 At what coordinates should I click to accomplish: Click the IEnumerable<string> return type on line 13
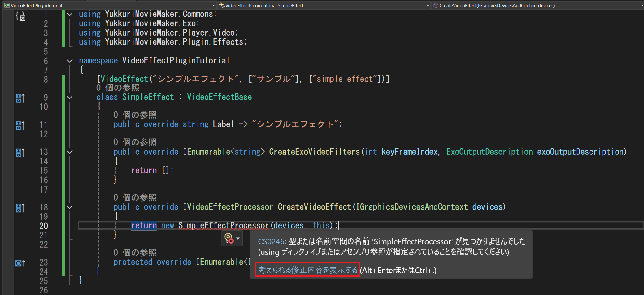(x=224, y=152)
